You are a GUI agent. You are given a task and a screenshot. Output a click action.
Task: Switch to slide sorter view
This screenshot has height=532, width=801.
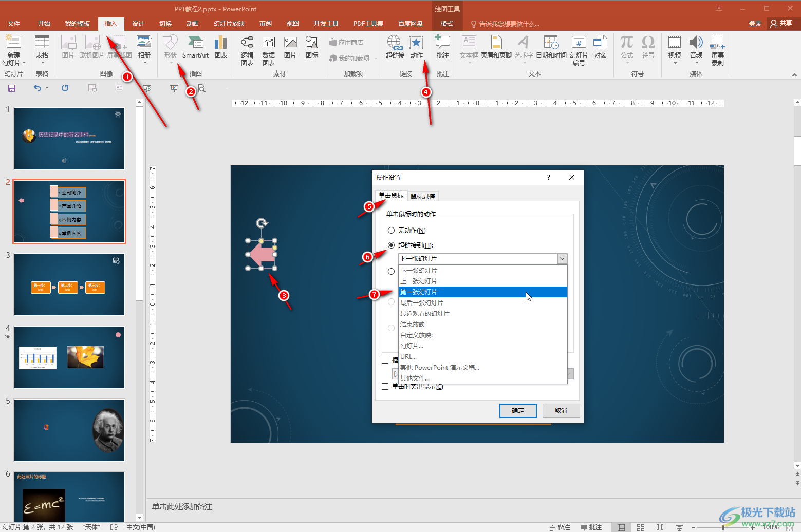[641, 527]
